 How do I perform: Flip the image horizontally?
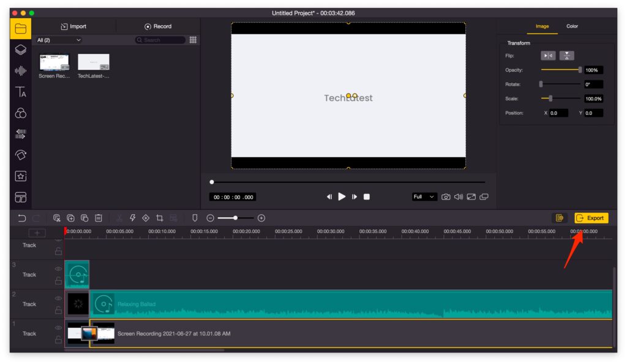click(548, 56)
